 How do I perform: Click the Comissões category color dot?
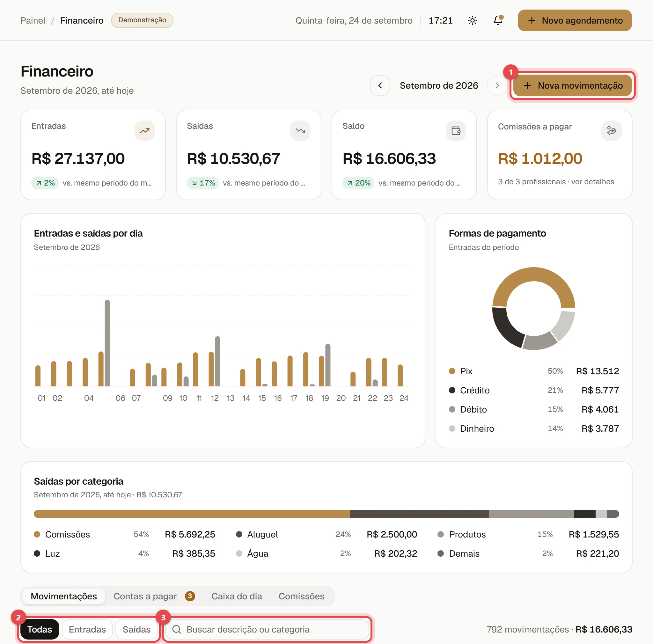(37, 534)
